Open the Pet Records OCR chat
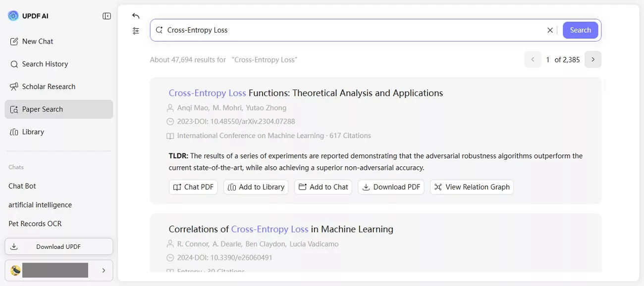Image resolution: width=644 pixels, height=286 pixels. (35, 223)
